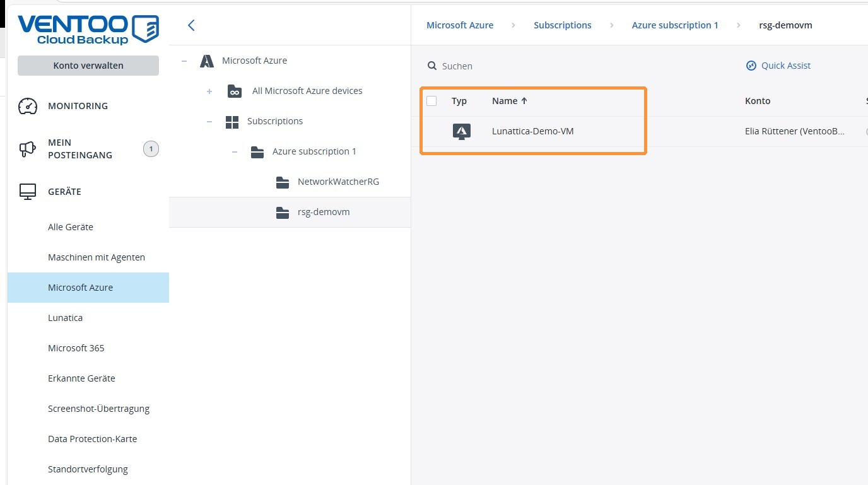The height and width of the screenshot is (485, 868).
Task: Sort by Name column header
Action: tap(505, 101)
